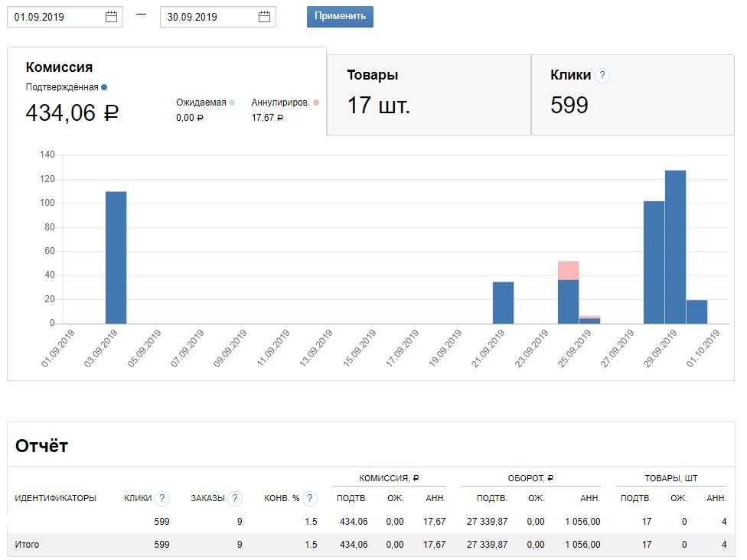Image resolution: width=747 pixels, height=560 pixels.
Task: Open calendar picker for start date
Action: 111,17
